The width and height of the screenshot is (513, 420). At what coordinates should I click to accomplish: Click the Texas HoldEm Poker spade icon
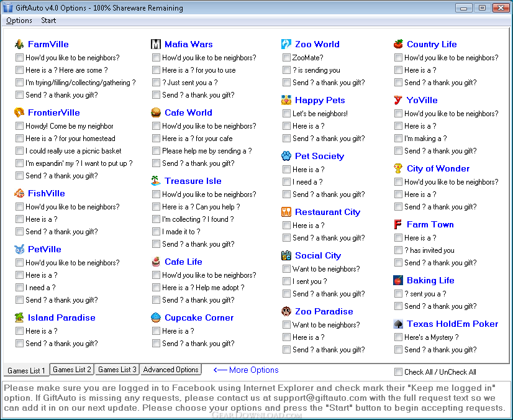[398, 324]
